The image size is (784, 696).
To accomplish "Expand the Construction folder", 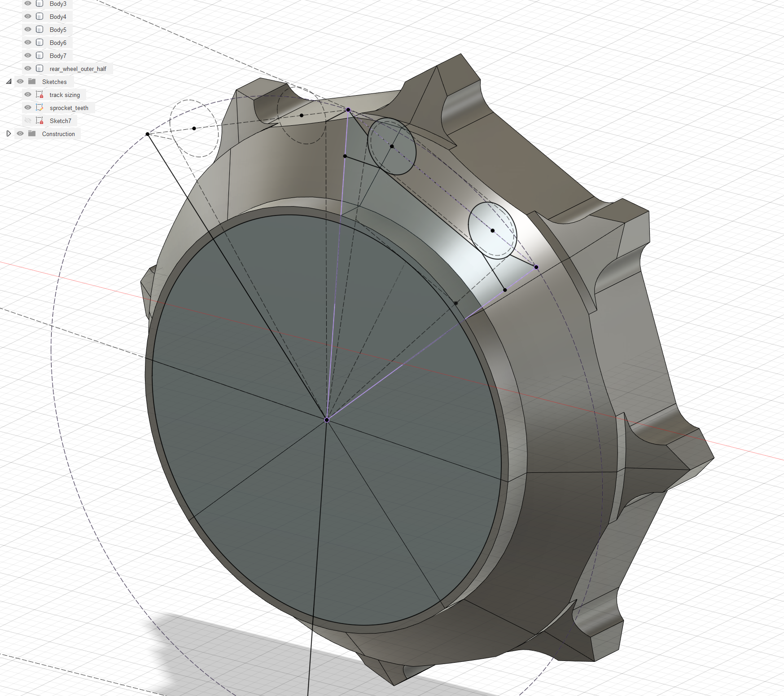I will 9,133.
